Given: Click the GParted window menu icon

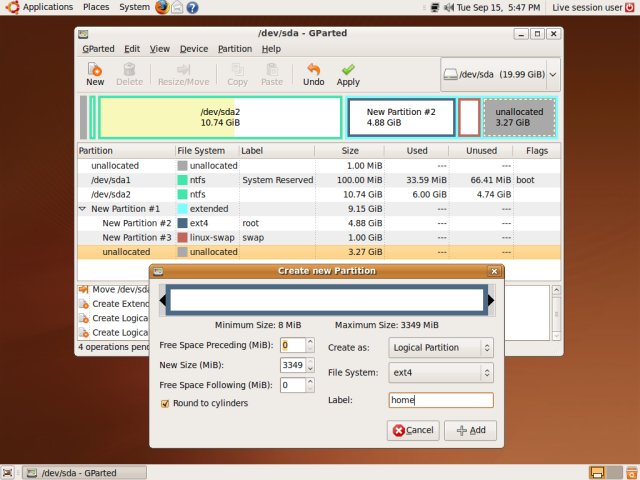Looking at the screenshot, I should tap(83, 34).
